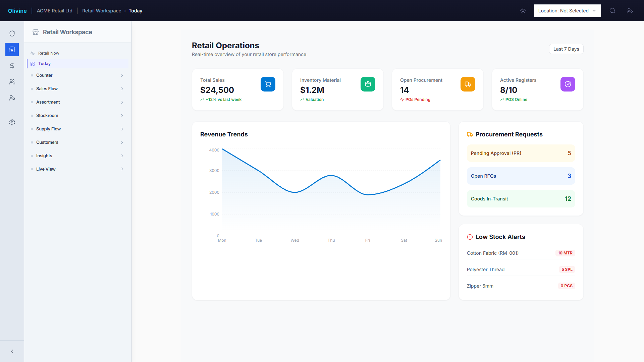
Task: Toggle light mode with the sun icon
Action: coord(523,11)
